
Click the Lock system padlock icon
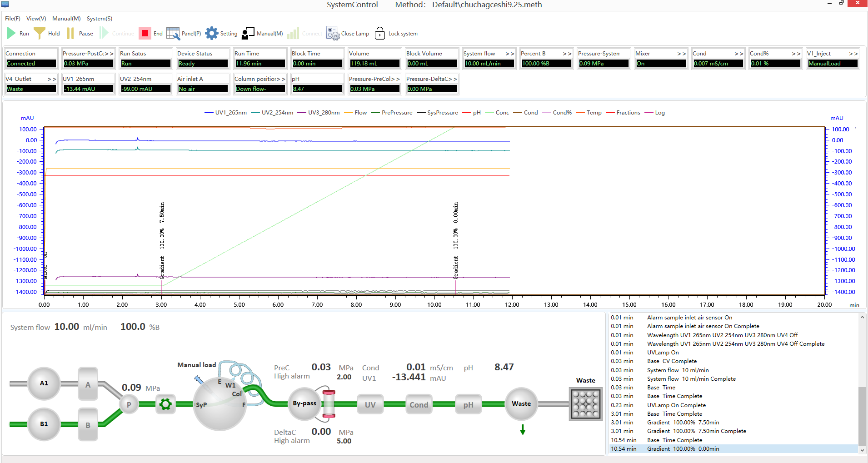(x=379, y=33)
